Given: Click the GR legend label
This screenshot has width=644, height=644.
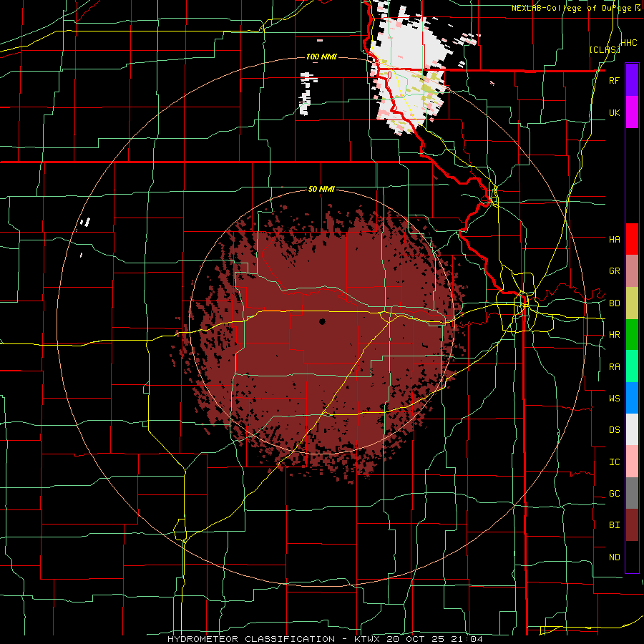Looking at the screenshot, I should [x=614, y=271].
